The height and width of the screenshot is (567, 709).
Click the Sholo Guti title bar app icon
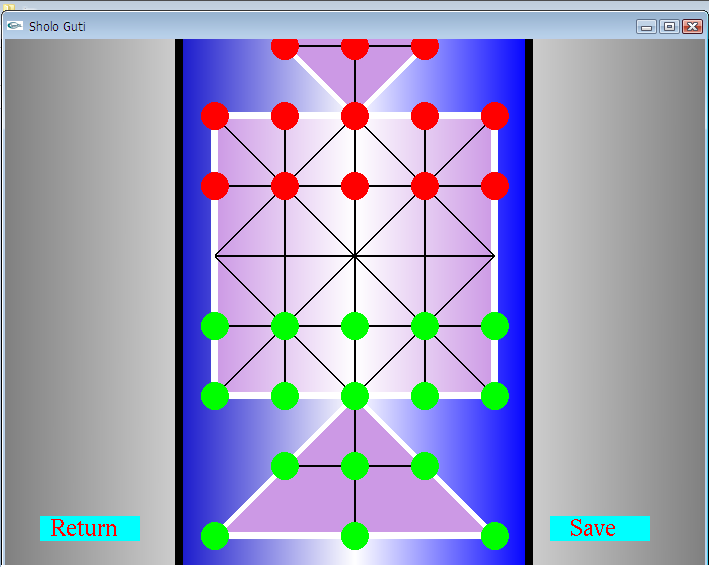15,26
